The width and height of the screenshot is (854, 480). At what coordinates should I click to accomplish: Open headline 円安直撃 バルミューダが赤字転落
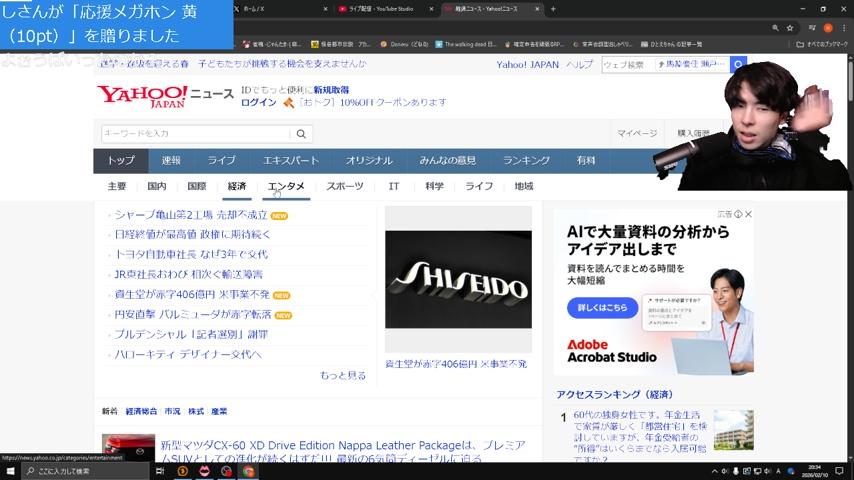(x=193, y=315)
